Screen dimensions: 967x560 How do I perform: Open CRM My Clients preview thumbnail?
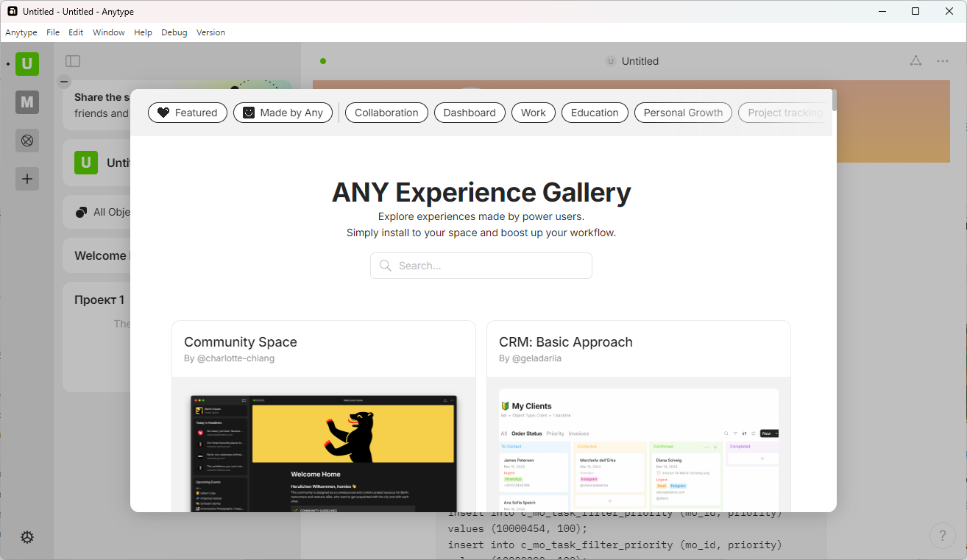point(639,450)
